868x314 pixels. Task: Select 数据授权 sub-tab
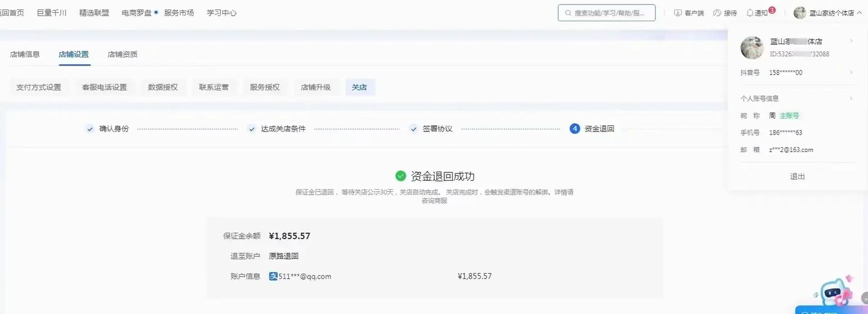[163, 87]
